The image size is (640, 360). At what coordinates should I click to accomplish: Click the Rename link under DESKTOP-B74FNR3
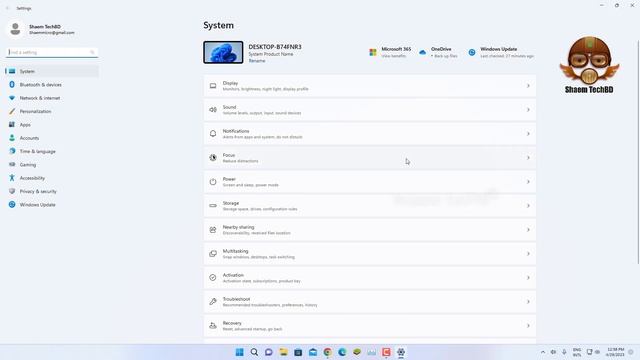pyautogui.click(x=257, y=61)
